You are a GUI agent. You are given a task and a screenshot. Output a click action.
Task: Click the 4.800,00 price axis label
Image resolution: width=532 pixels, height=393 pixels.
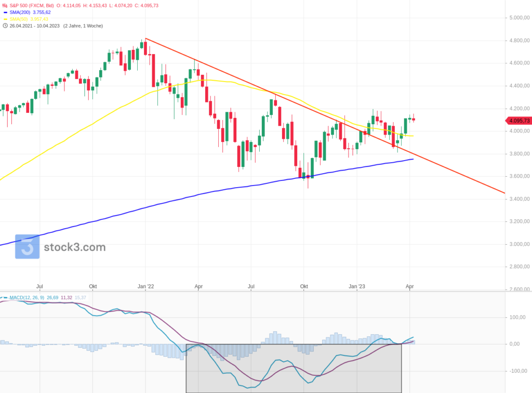(520, 41)
